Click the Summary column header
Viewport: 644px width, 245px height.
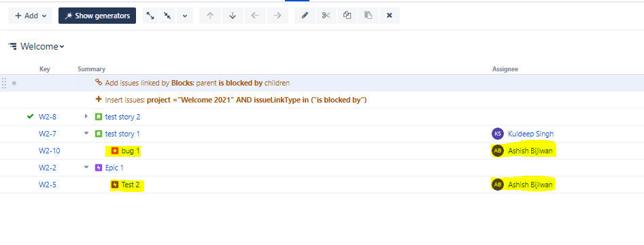[x=92, y=69]
